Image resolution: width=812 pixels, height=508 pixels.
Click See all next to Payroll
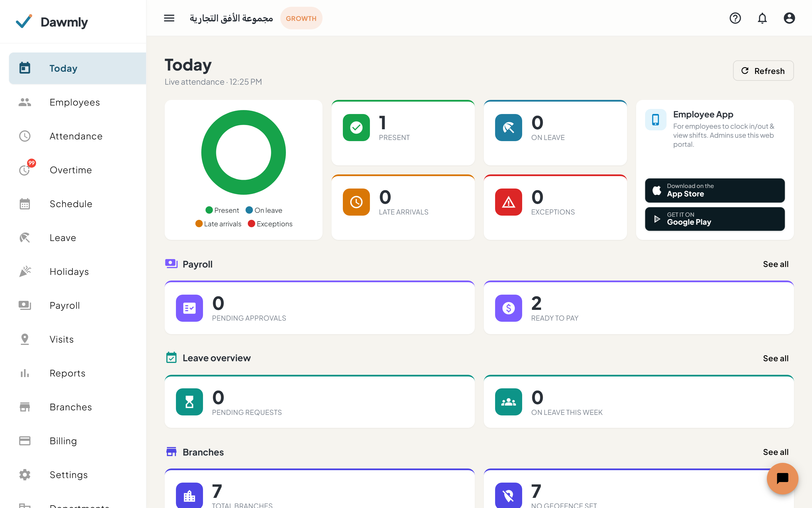(775, 264)
